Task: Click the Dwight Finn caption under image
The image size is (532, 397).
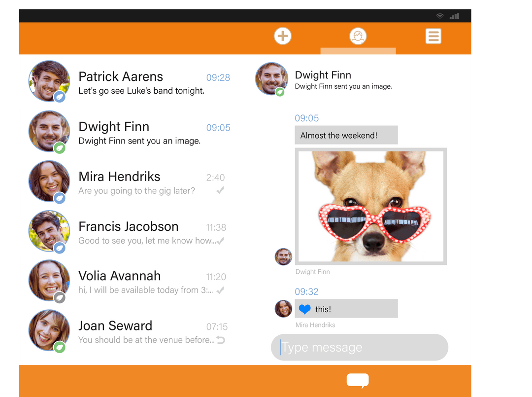Action: click(x=312, y=272)
